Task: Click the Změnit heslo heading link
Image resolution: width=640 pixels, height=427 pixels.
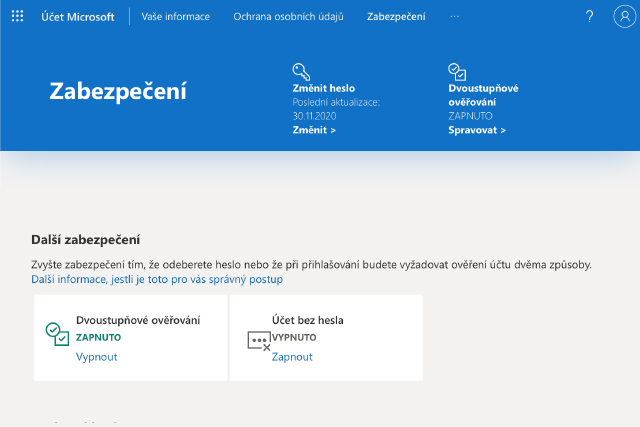Action: coord(324,88)
